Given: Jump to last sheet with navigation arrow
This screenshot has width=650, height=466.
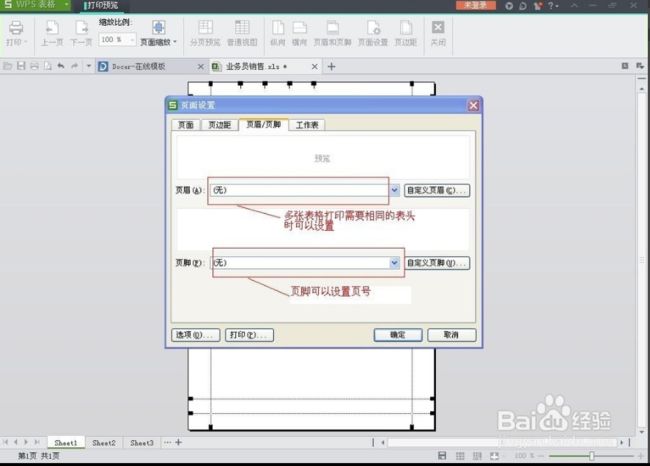Looking at the screenshot, I should point(37,442).
